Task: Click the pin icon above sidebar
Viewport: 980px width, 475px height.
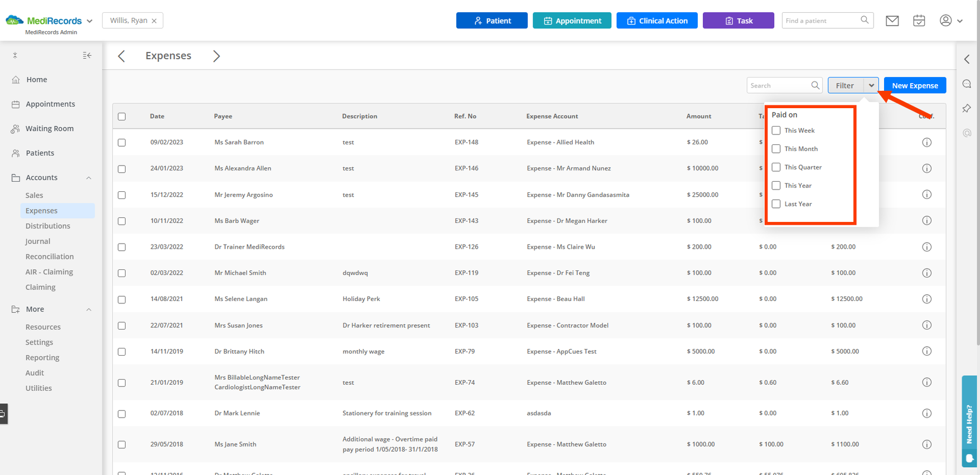Action: (x=15, y=55)
